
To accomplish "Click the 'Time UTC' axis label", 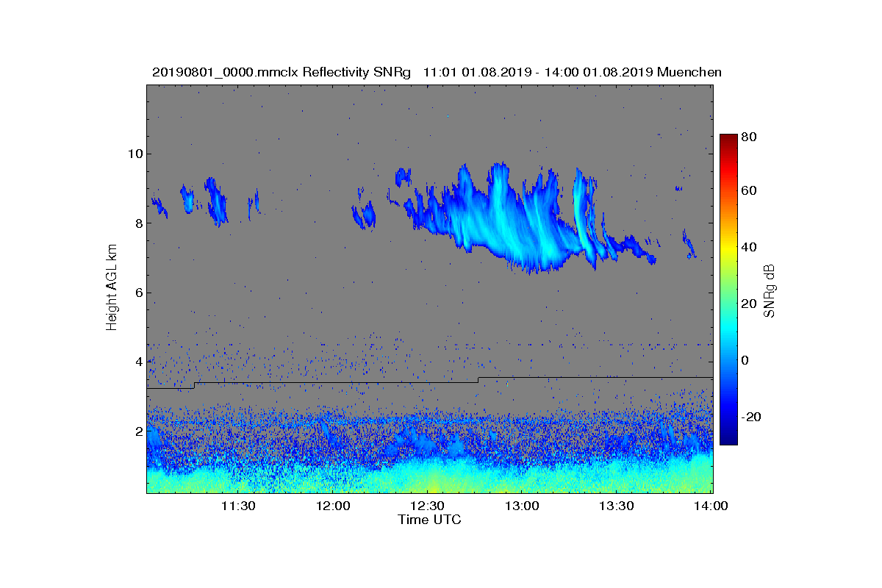I will [x=429, y=520].
